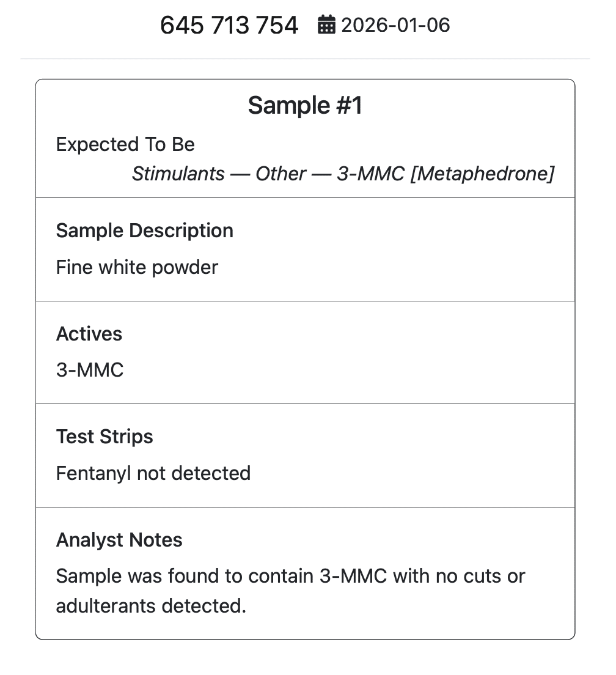The width and height of the screenshot is (616, 675).
Task: Select the date 2026-01-06 in the header
Action: click(395, 26)
